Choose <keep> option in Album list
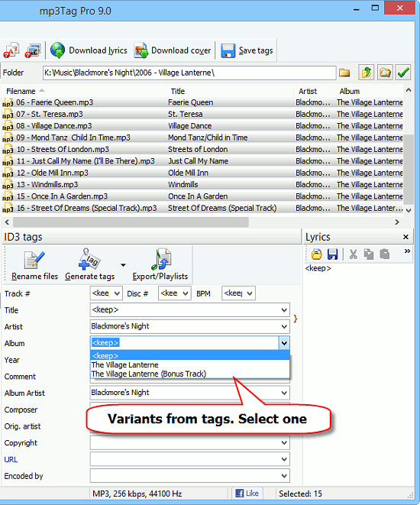The image size is (420, 505). click(190, 356)
